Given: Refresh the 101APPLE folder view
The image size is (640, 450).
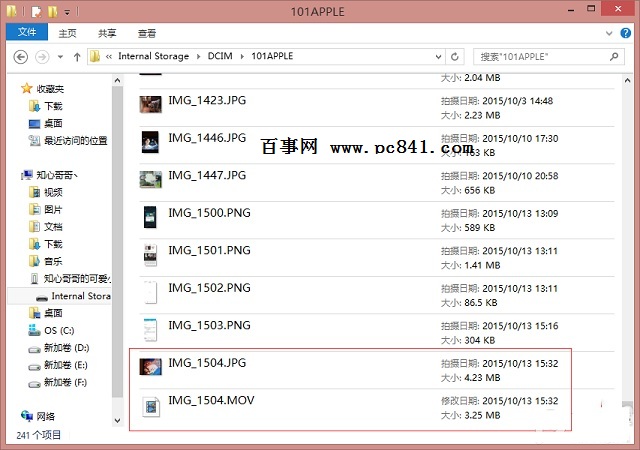Looking at the screenshot, I should pyautogui.click(x=455, y=57).
